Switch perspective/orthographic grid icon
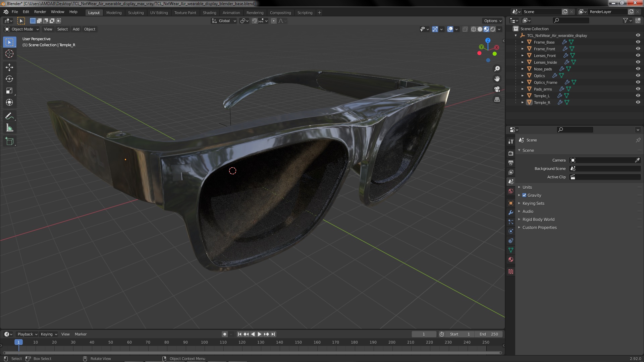Image resolution: width=644 pixels, height=362 pixels. (497, 100)
